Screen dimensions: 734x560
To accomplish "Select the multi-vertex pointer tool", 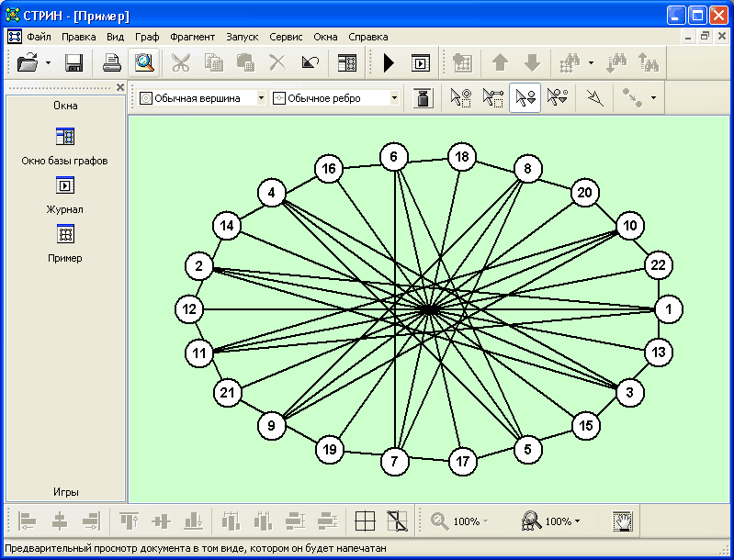I will [x=558, y=98].
